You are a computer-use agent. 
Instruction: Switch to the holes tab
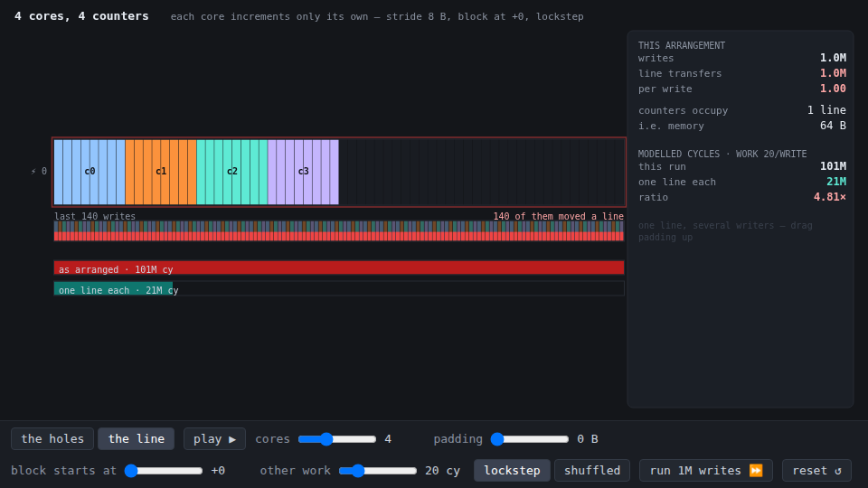(x=52, y=439)
